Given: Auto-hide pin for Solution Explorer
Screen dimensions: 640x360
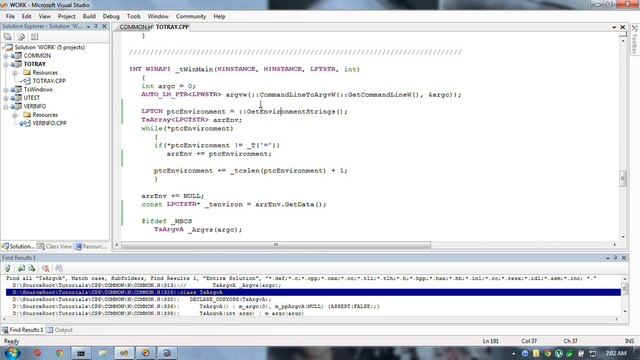Looking at the screenshot, I should point(96,27).
